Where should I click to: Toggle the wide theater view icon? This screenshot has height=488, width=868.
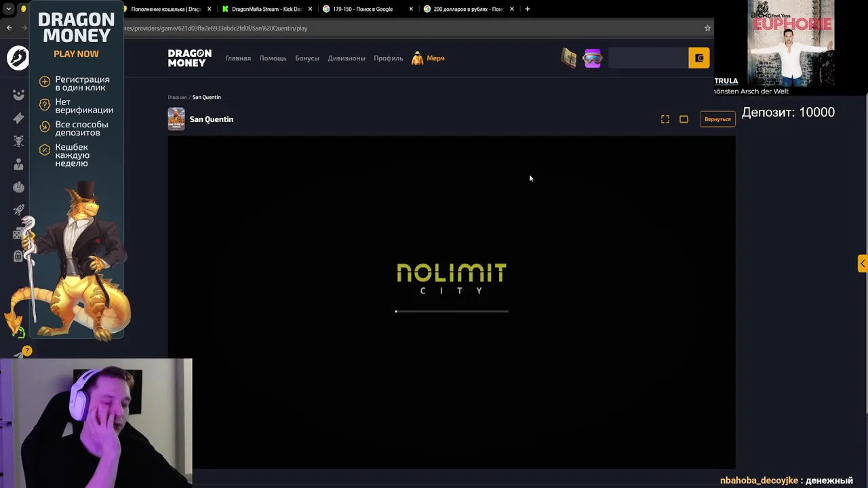pos(684,119)
